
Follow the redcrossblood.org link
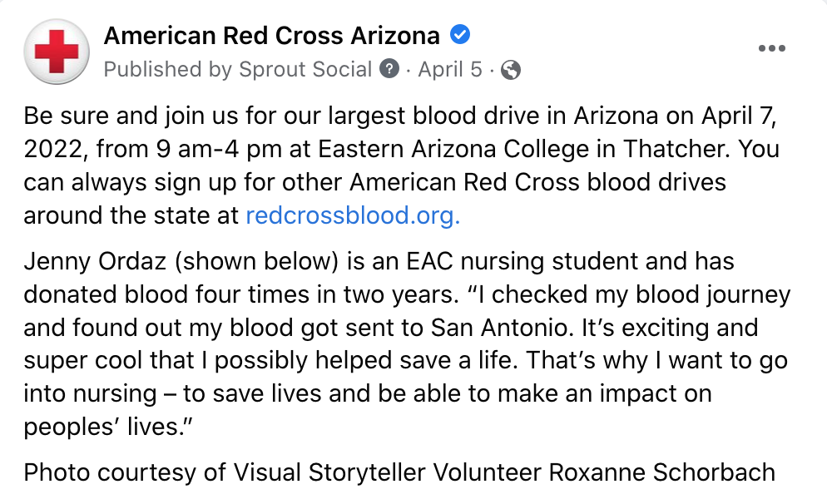[353, 215]
